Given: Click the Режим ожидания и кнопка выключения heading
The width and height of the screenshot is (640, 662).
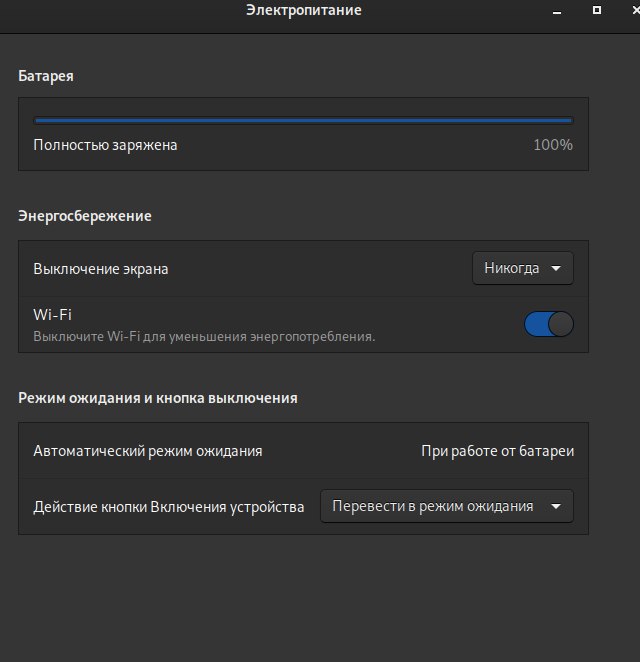Looking at the screenshot, I should point(158,398).
